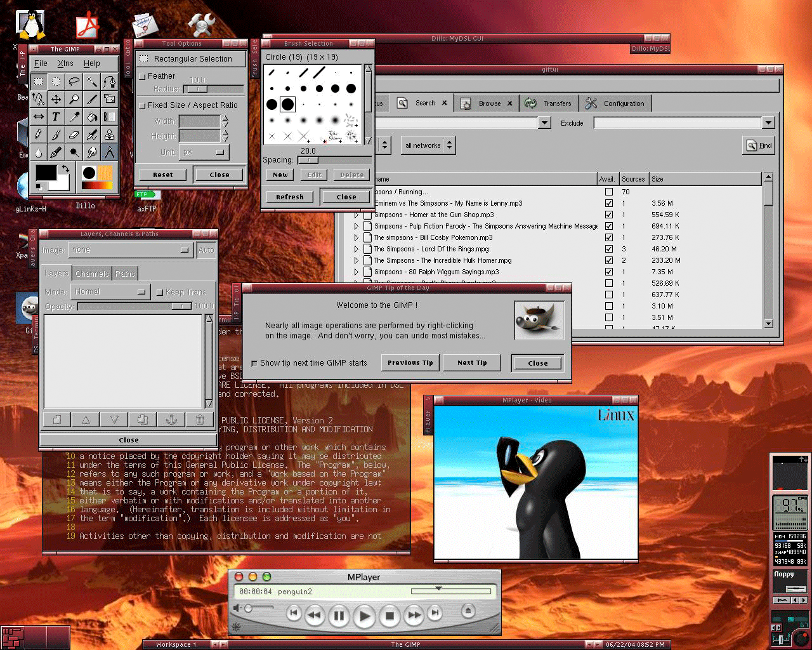Select the Smudge finger tool
Viewport: 812px width, 650px height.
[92, 152]
